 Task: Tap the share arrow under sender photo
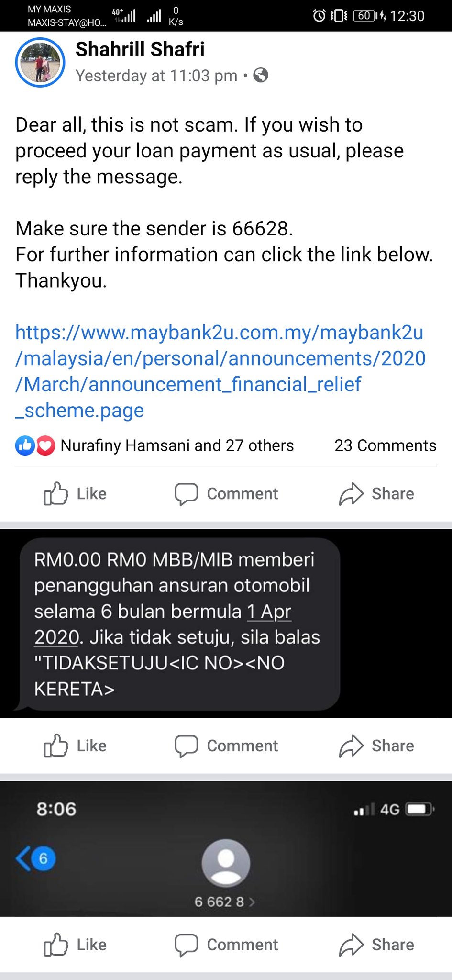352,945
